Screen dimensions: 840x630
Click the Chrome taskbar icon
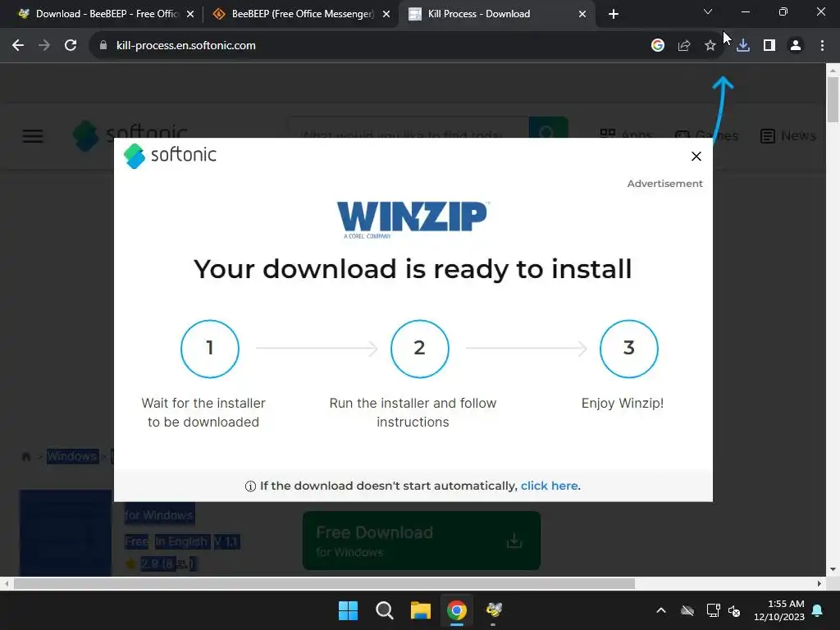tap(457, 610)
